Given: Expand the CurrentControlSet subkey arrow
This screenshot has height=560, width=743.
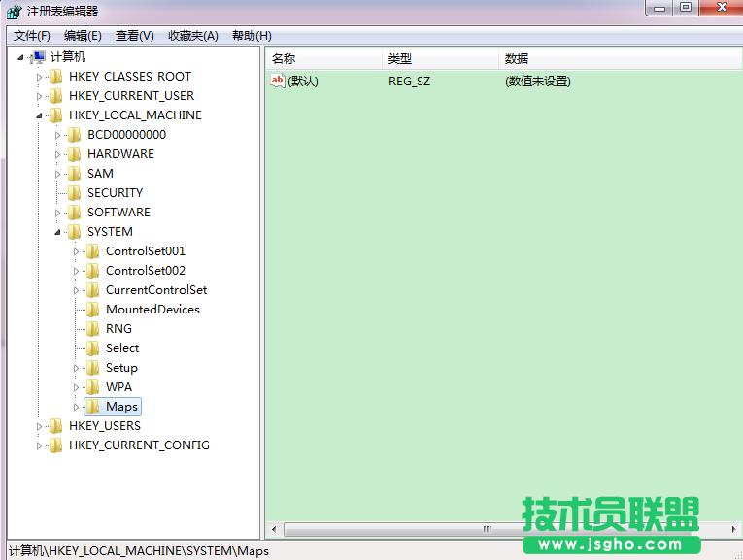Looking at the screenshot, I should pos(77,290).
